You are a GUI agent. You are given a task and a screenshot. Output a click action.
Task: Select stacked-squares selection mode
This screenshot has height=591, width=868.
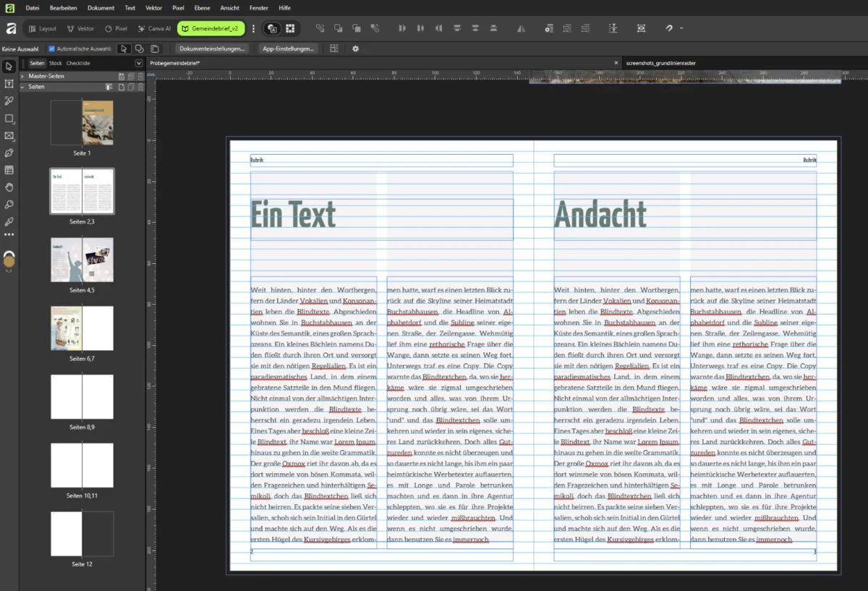155,48
